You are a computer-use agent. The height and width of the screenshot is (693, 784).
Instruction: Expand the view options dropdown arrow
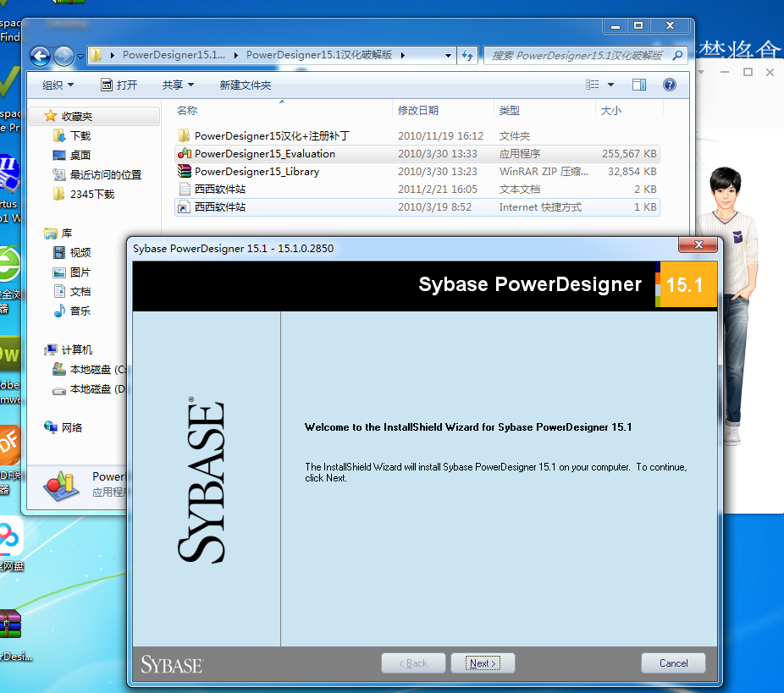pyautogui.click(x=610, y=85)
